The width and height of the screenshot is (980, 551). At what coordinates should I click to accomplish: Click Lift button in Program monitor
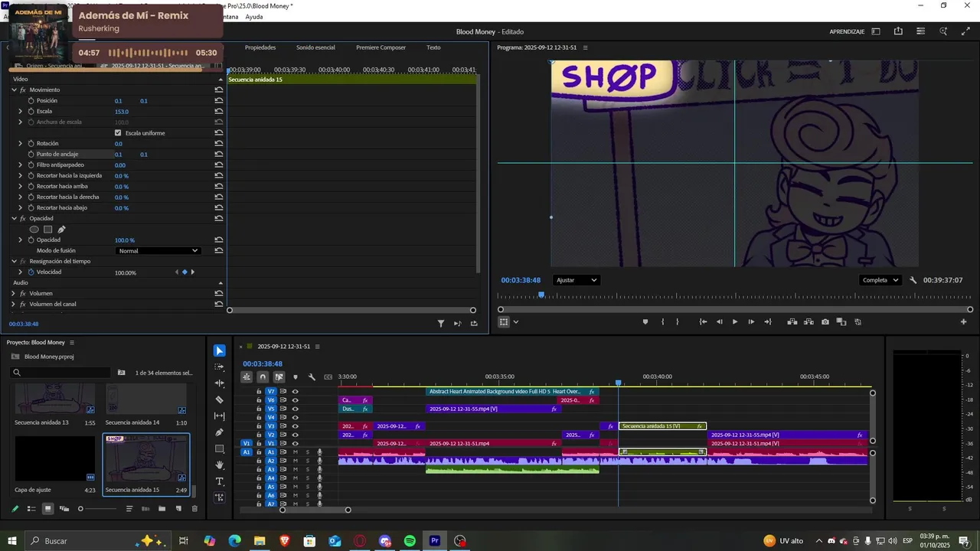click(x=792, y=322)
